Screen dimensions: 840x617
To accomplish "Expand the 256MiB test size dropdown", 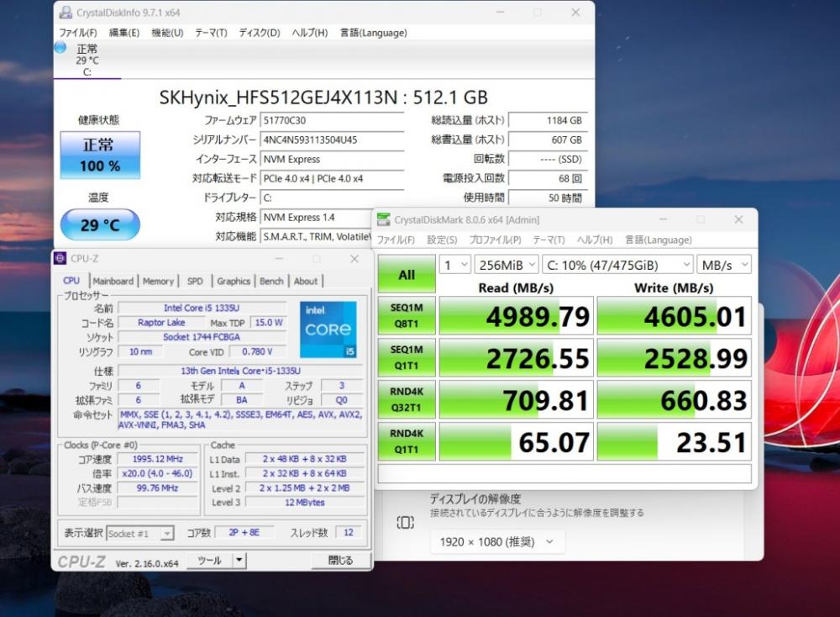I will [506, 265].
